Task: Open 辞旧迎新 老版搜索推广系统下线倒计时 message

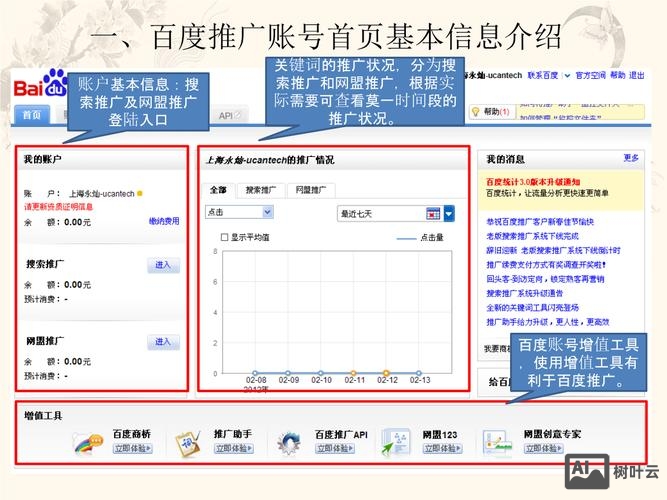Action: click(553, 250)
